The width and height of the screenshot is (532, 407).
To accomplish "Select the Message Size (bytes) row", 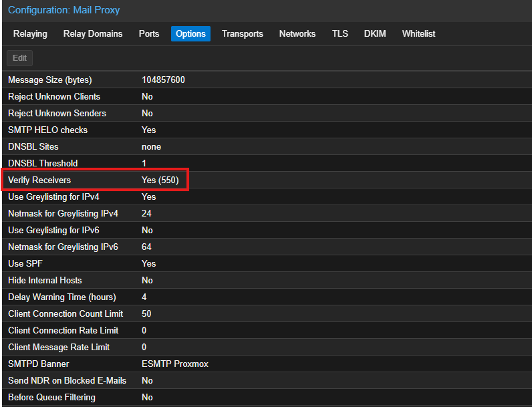I will coord(267,80).
